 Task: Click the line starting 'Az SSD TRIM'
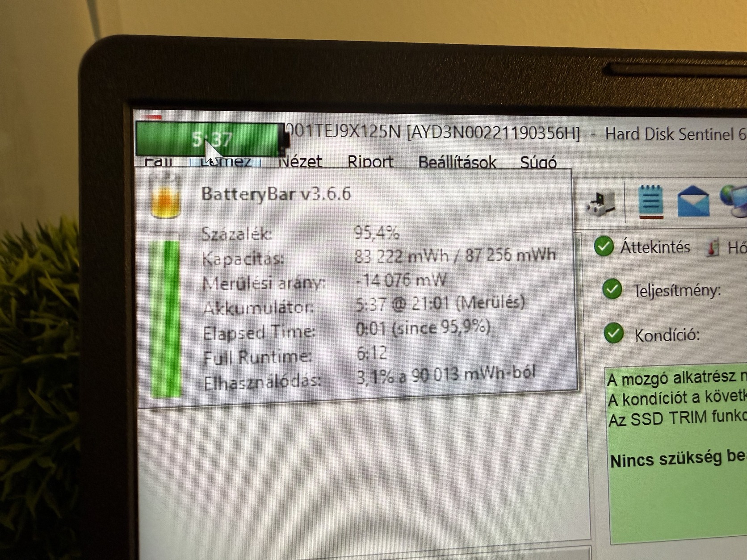tap(677, 418)
